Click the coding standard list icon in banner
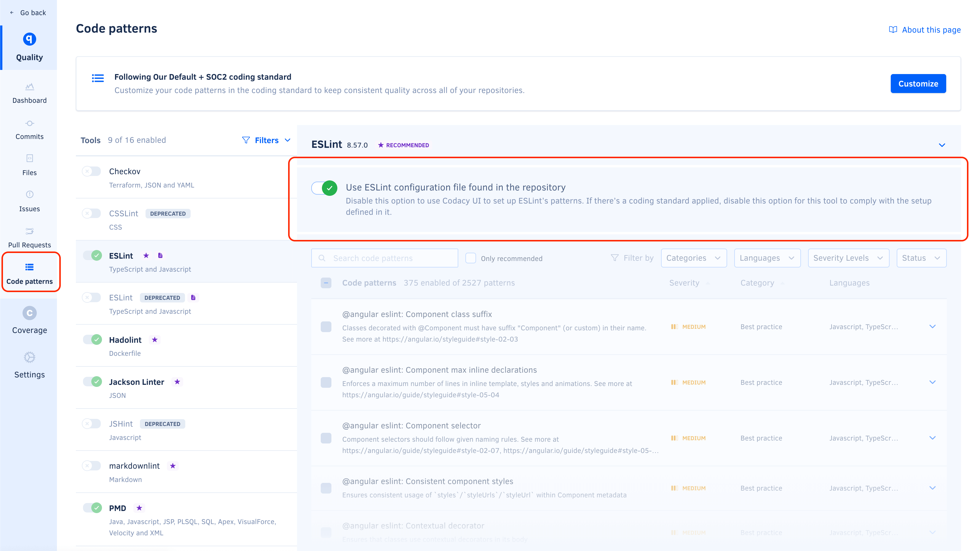980x551 pixels. point(98,78)
